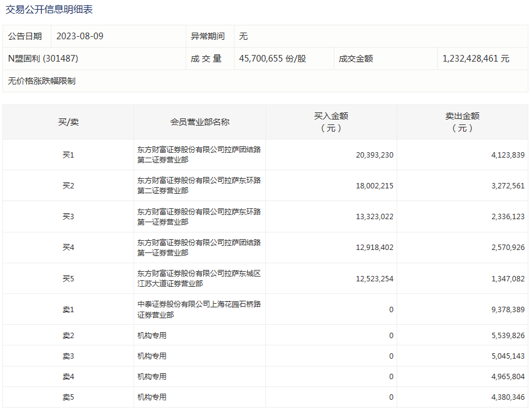Select turnover 1,232,428,461 元
Image resolution: width=532 pixels, height=410 pixels.
pyautogui.click(x=476, y=59)
